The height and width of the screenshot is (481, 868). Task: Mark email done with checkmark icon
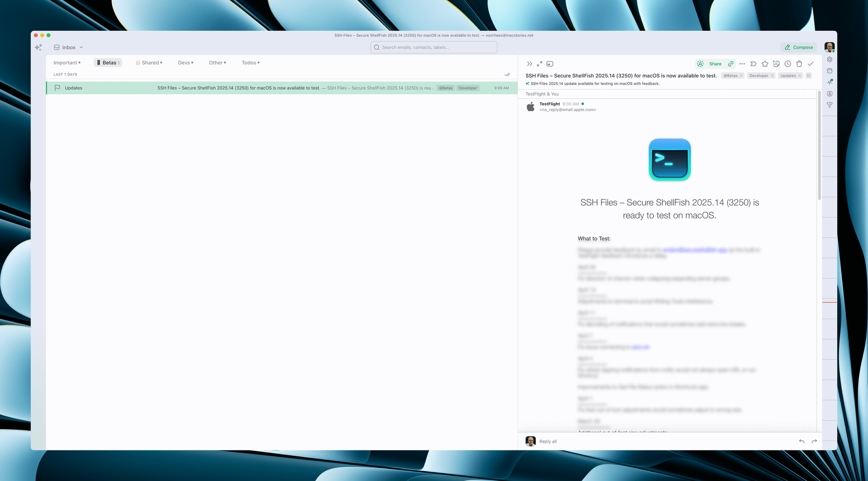[811, 64]
